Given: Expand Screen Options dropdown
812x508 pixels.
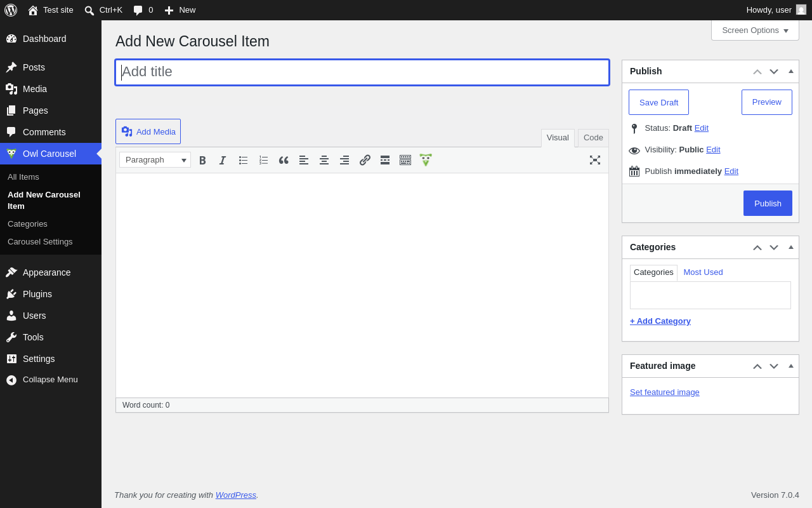Looking at the screenshot, I should 755,30.
